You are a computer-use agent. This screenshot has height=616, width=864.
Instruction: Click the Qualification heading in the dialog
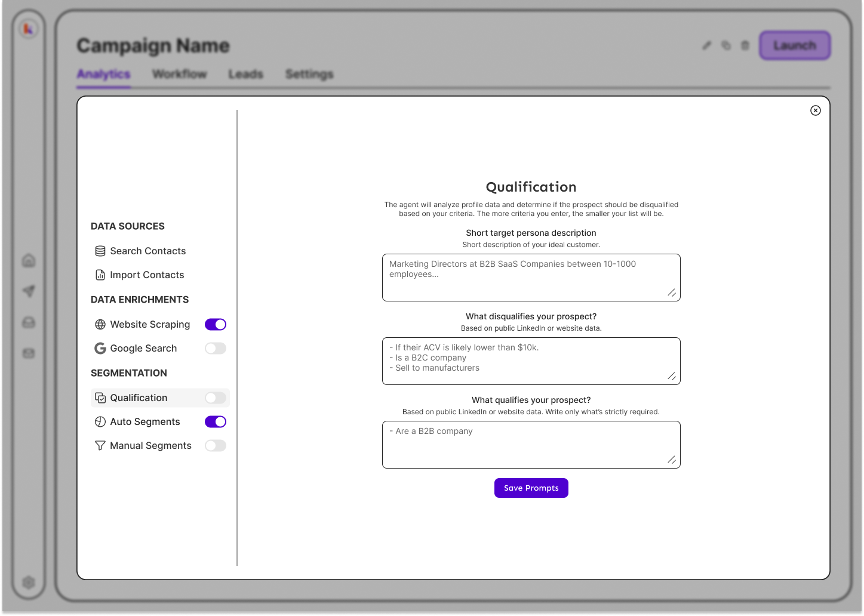[x=531, y=187]
